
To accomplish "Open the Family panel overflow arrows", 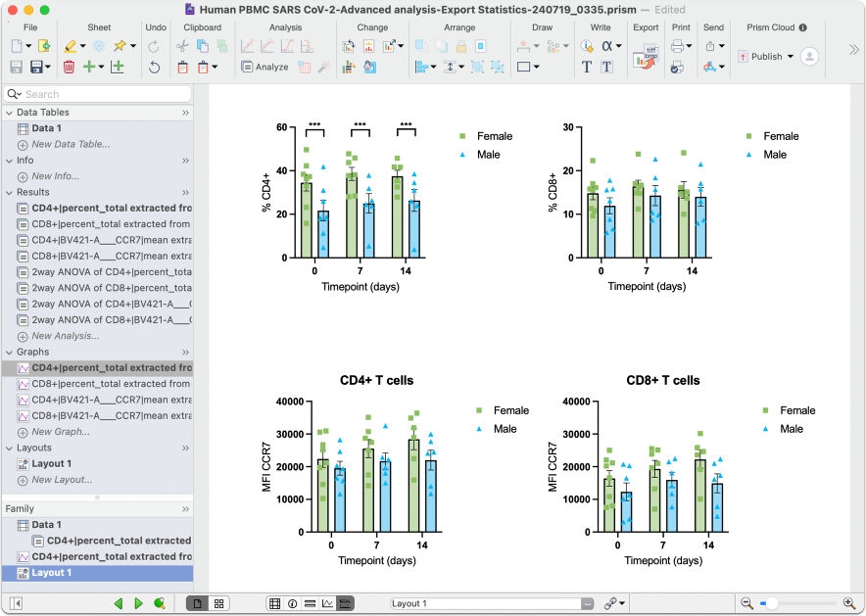I will tap(185, 509).
